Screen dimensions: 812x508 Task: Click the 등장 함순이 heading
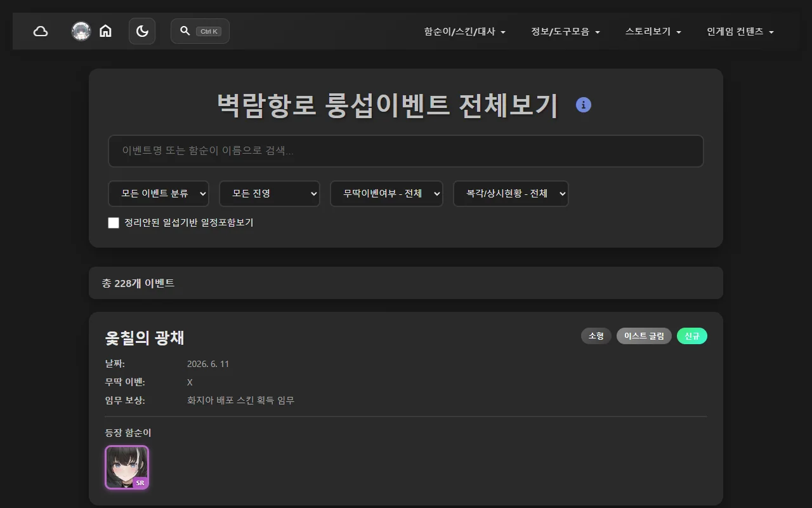pos(128,433)
